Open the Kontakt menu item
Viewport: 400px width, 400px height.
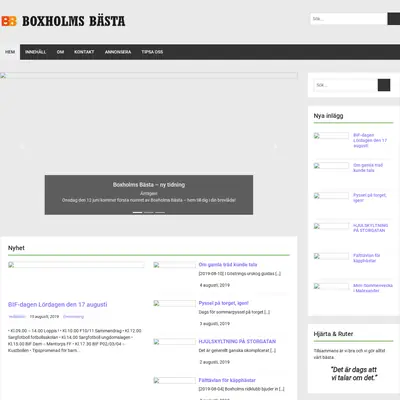click(84, 52)
